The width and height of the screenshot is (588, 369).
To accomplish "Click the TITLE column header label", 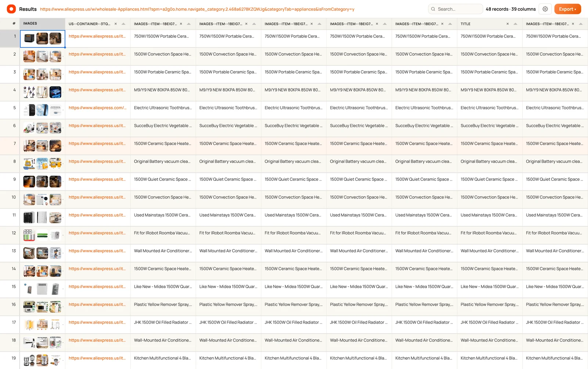I will [x=466, y=24].
